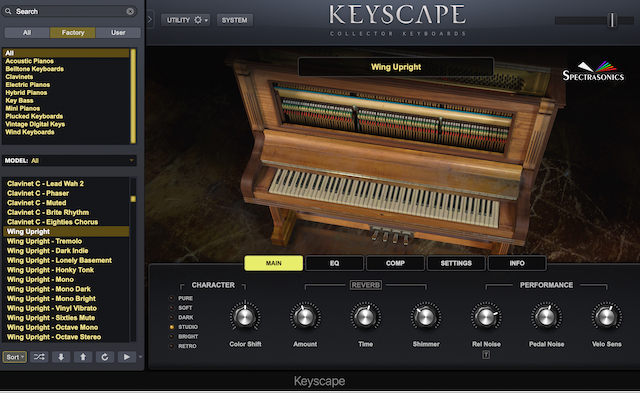Click the master volume slider
640x393 pixels.
[612, 20]
